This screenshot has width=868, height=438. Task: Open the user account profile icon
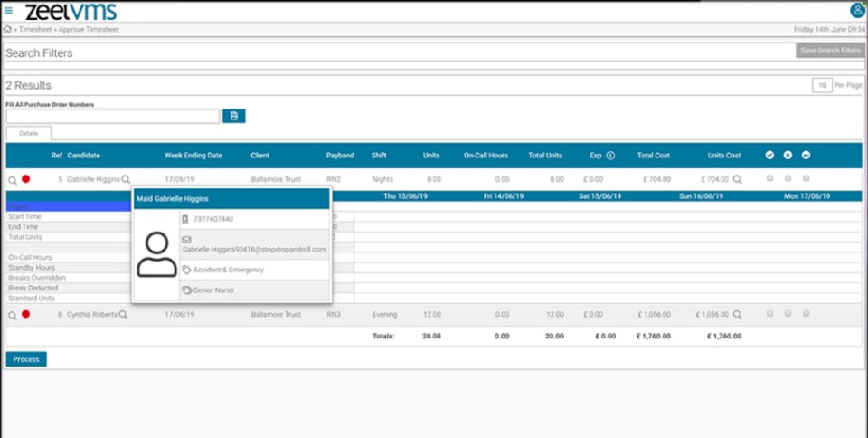coord(857,10)
